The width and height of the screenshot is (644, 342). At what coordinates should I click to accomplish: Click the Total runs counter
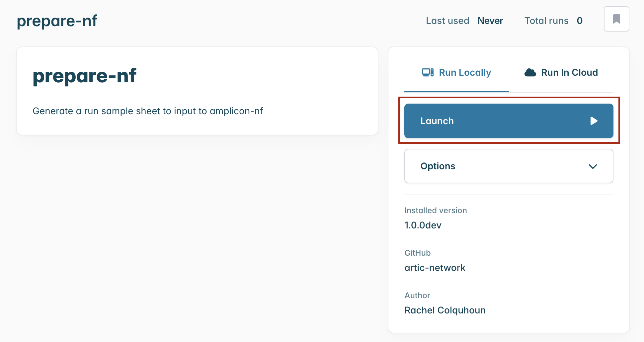[x=553, y=21]
